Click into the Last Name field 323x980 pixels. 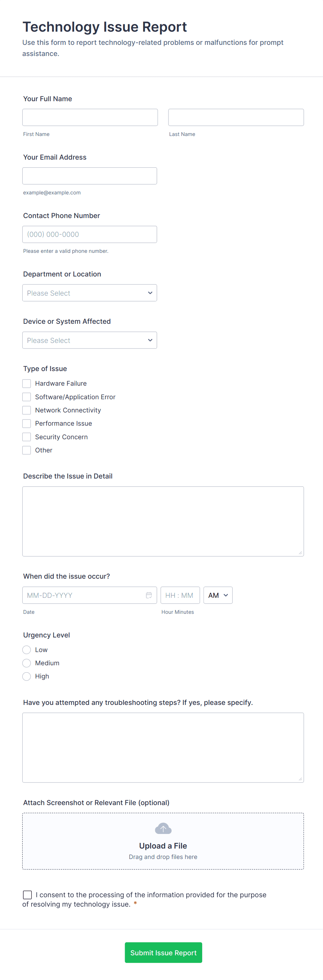tap(236, 118)
